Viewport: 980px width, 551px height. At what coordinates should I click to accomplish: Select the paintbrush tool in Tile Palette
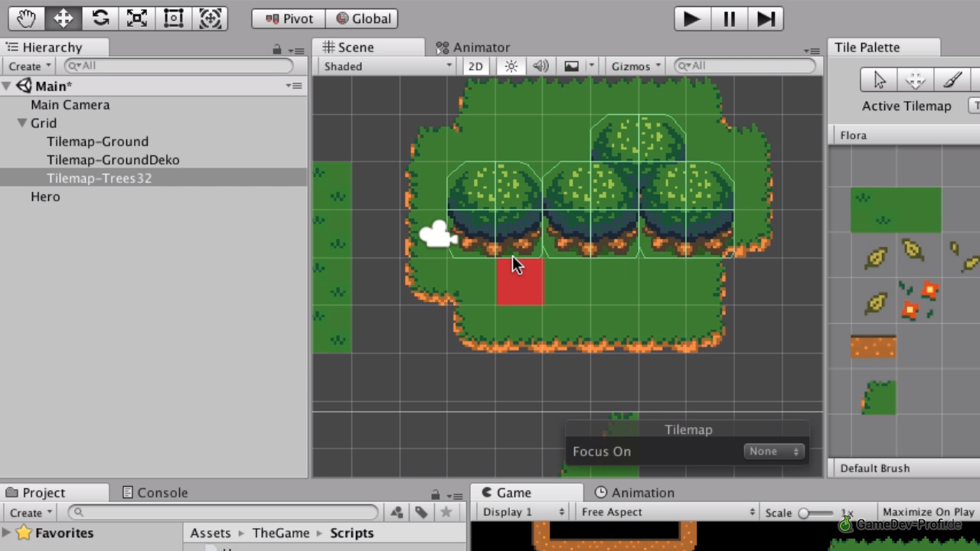click(952, 80)
